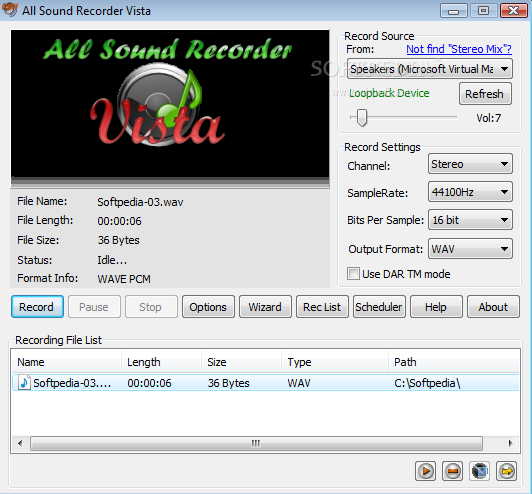Open the About dialog

click(x=493, y=307)
